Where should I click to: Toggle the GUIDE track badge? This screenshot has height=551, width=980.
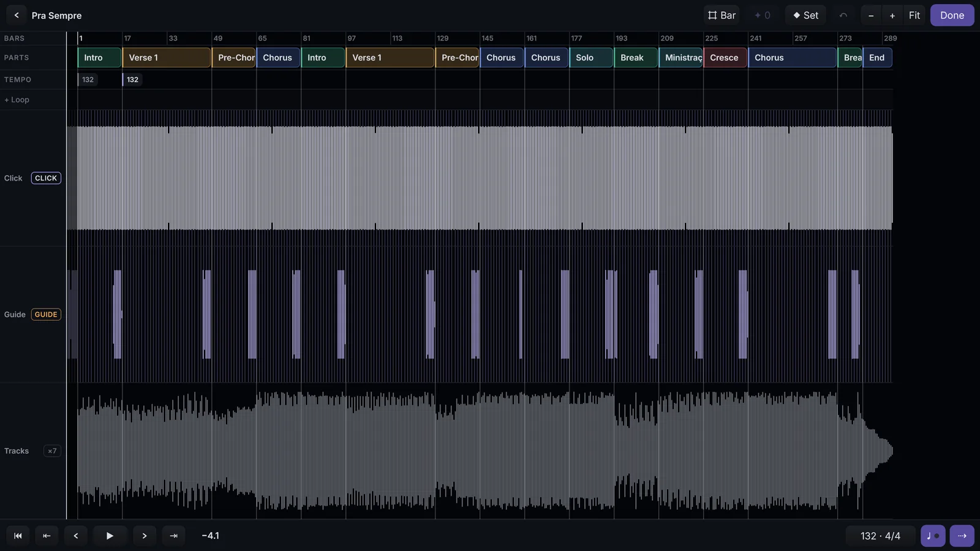point(46,315)
